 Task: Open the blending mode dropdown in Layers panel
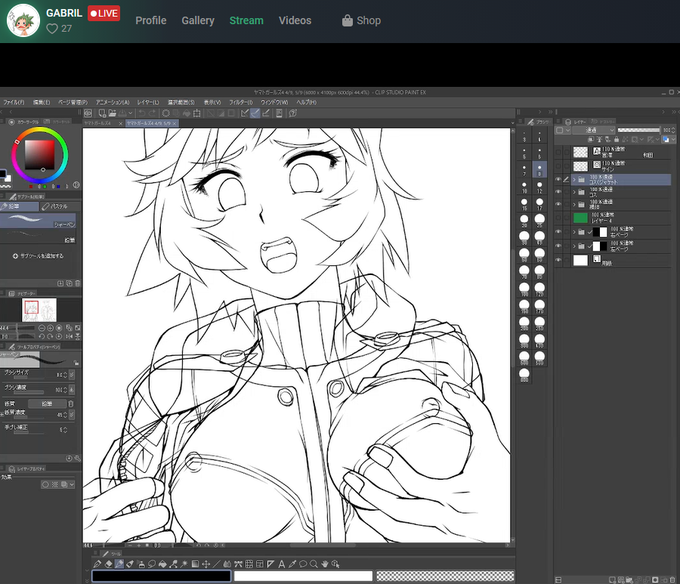tap(593, 131)
